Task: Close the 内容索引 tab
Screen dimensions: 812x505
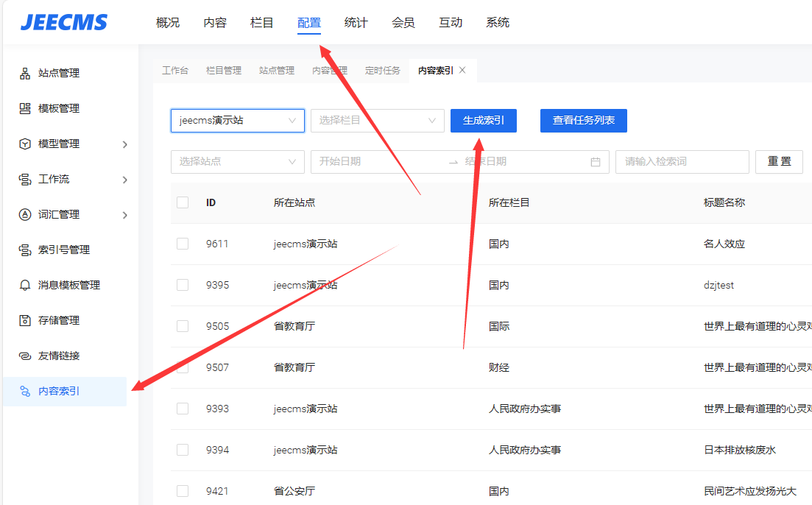Action: click(x=462, y=70)
